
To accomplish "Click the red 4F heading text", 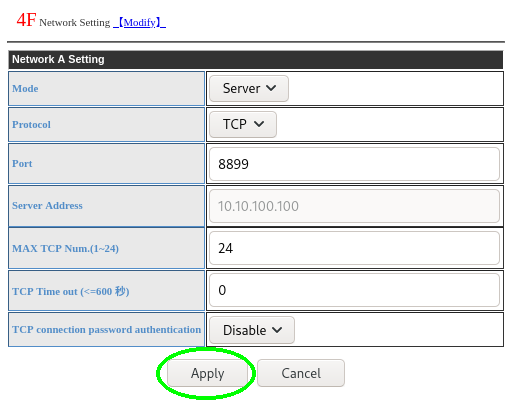I will (x=26, y=20).
